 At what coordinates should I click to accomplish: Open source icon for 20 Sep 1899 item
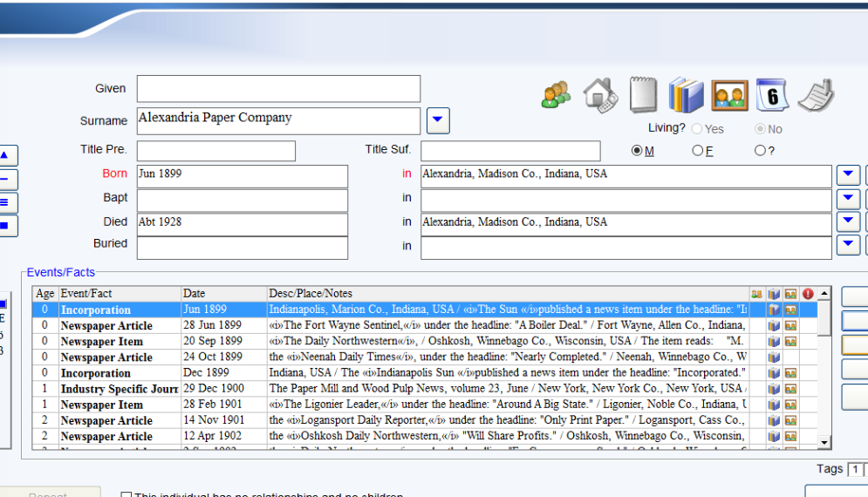coord(774,342)
